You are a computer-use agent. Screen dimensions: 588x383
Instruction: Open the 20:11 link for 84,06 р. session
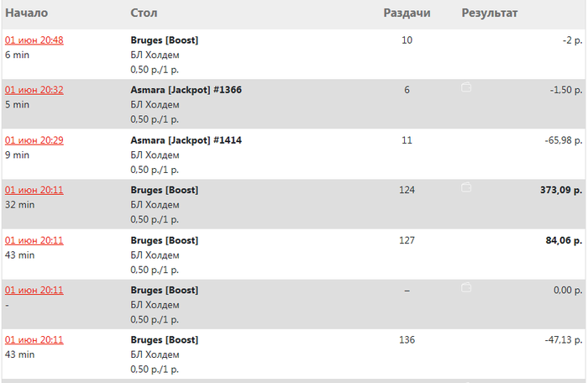coord(34,240)
